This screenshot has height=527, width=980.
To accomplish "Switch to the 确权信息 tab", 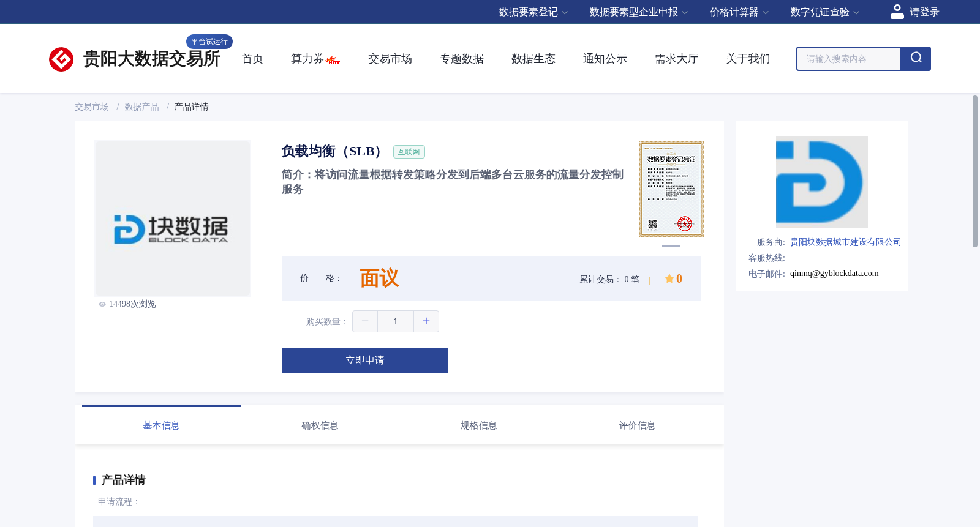I will [320, 425].
